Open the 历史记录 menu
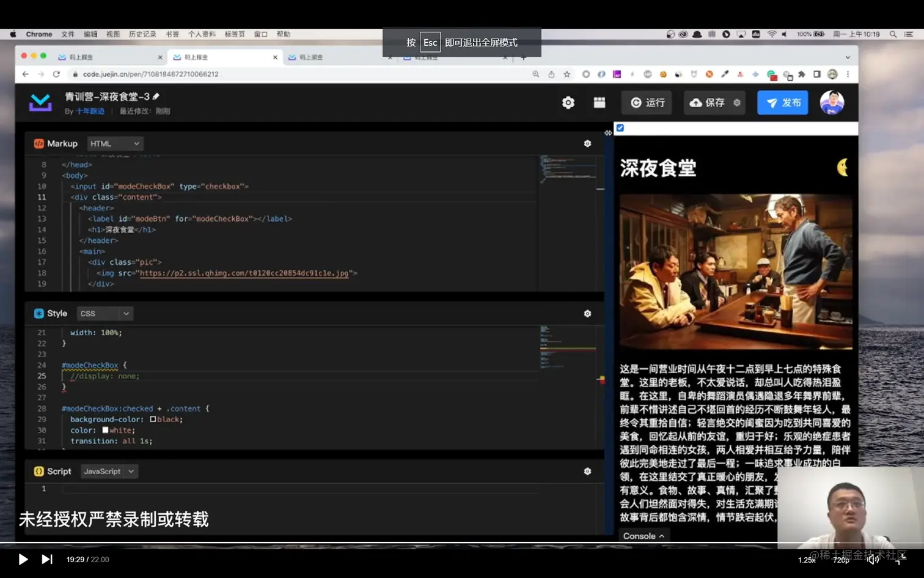 click(x=142, y=34)
